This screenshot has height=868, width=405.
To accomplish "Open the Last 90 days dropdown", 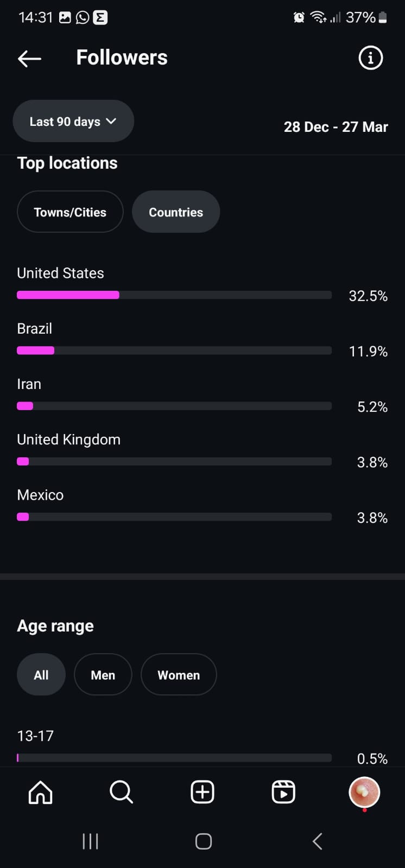I will point(73,122).
